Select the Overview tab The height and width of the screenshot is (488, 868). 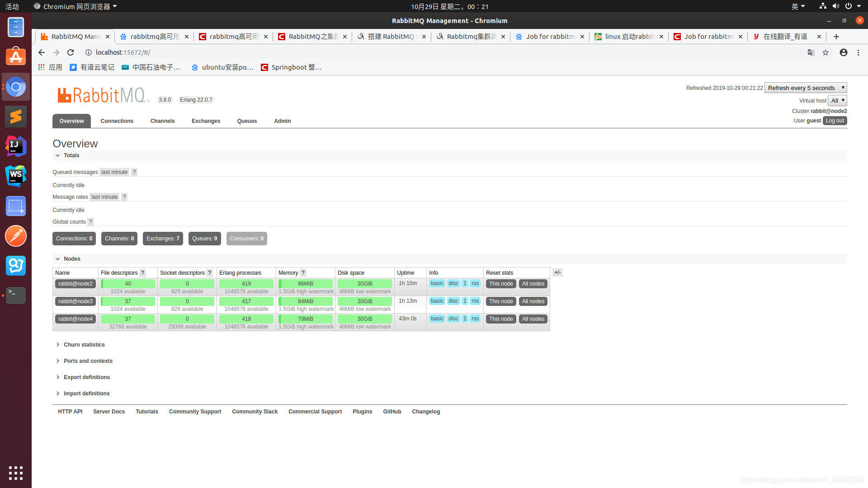pyautogui.click(x=71, y=121)
